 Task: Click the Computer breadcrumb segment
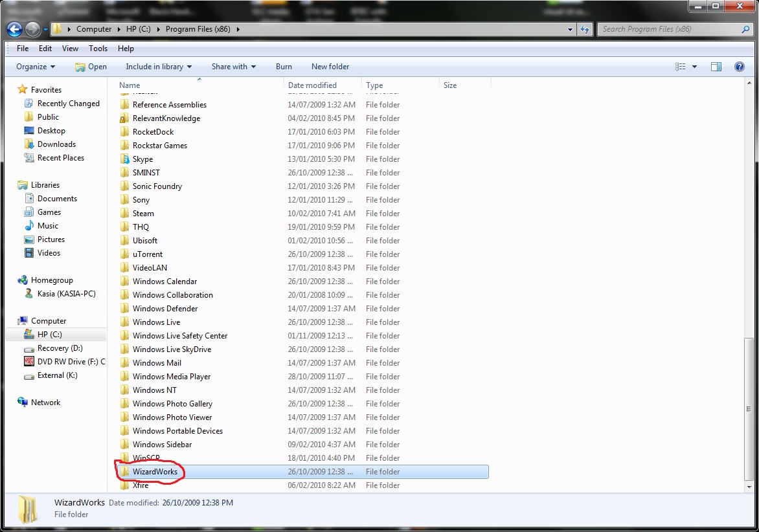tap(94, 29)
